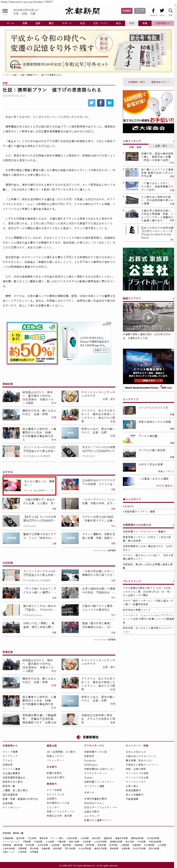Open 経済 in the navigation bar
Image resolution: width=177 pixels, height=868 pixels.
click(132, 23)
